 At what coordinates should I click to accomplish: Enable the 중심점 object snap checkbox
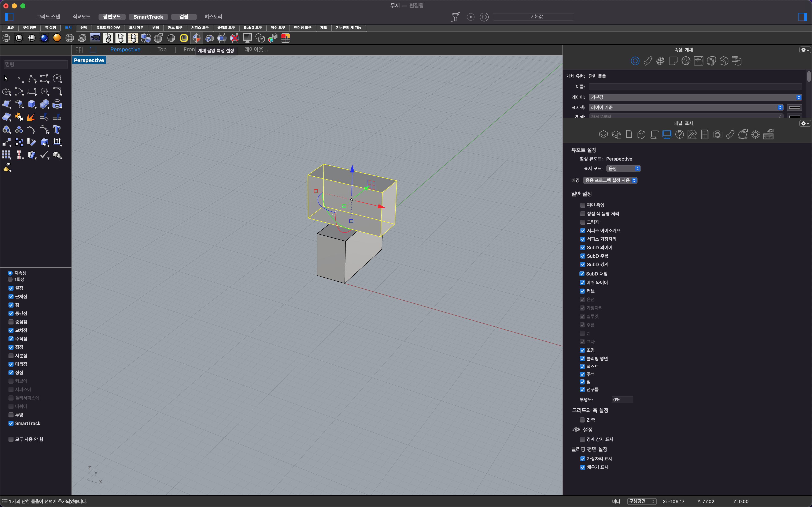[11, 322]
